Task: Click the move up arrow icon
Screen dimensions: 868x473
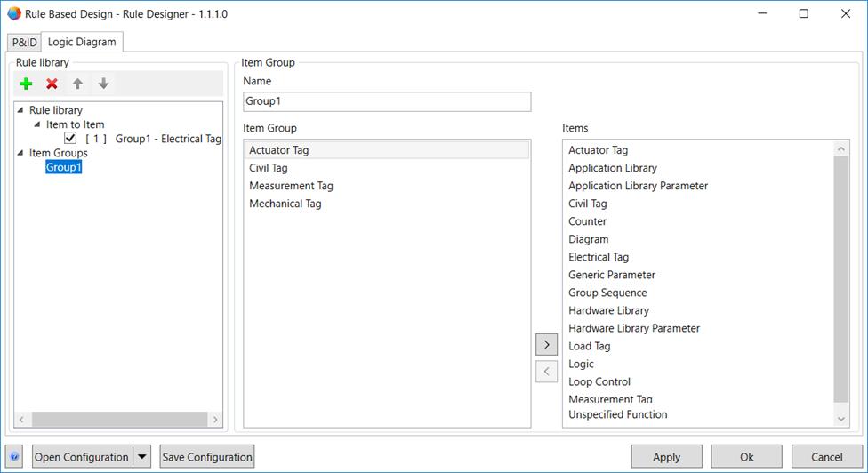Action: point(77,84)
